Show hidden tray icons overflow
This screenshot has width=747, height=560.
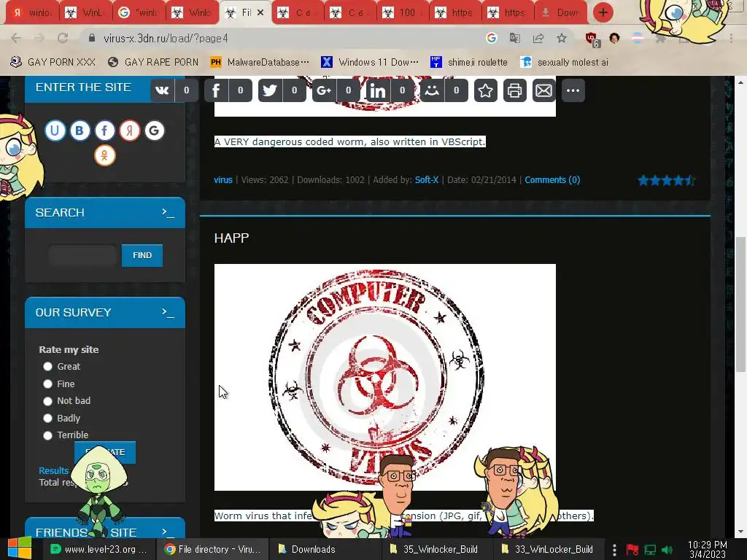pyautogui.click(x=614, y=550)
